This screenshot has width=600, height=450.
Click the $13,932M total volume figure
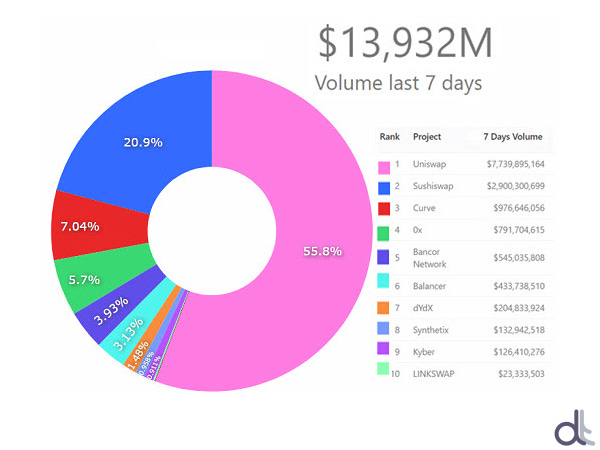tap(406, 43)
